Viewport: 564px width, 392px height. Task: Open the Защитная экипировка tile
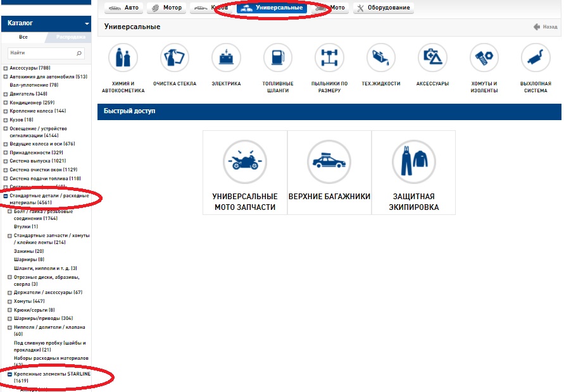pyautogui.click(x=413, y=173)
